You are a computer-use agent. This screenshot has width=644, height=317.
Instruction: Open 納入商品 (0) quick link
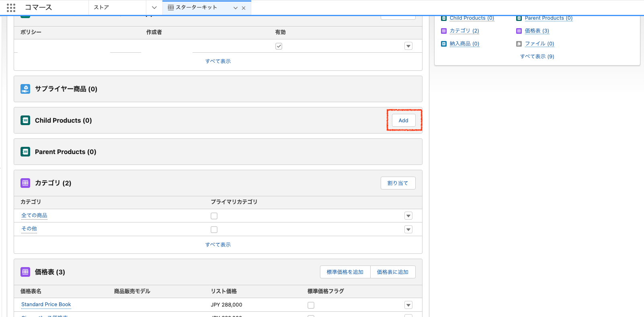(464, 44)
